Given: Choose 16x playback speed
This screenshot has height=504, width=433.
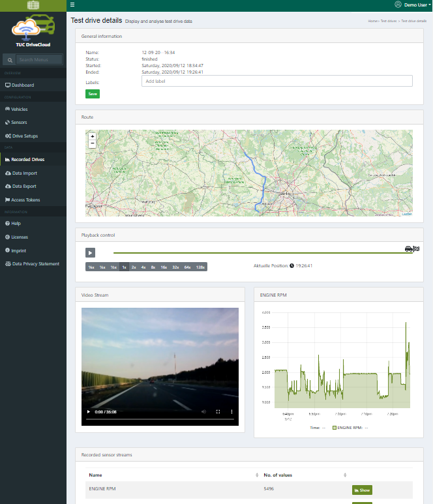Looking at the screenshot, I should click(x=164, y=267).
